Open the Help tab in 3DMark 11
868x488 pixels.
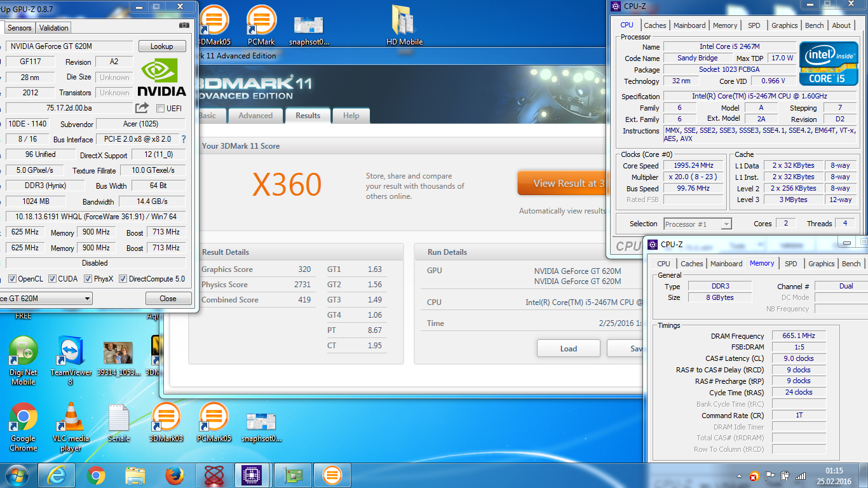[x=351, y=116]
